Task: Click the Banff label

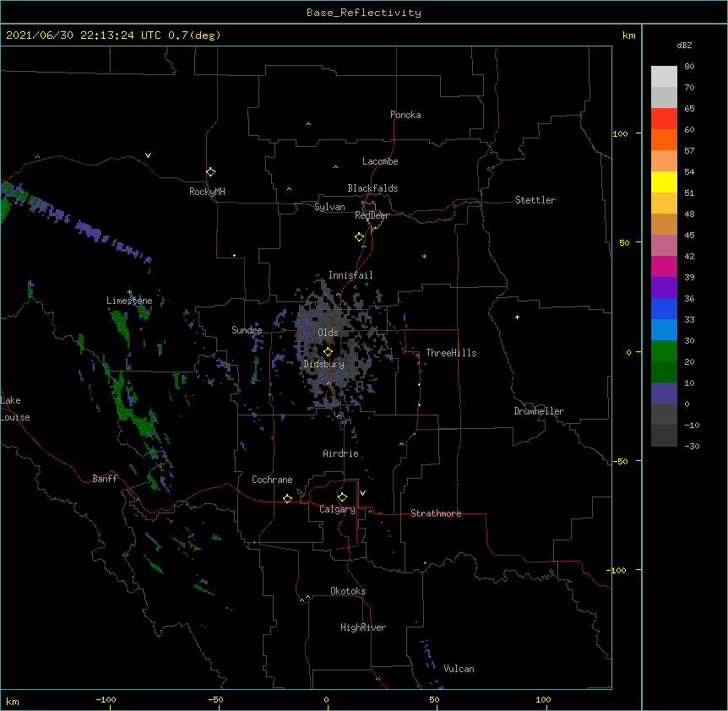Action: pos(105,479)
